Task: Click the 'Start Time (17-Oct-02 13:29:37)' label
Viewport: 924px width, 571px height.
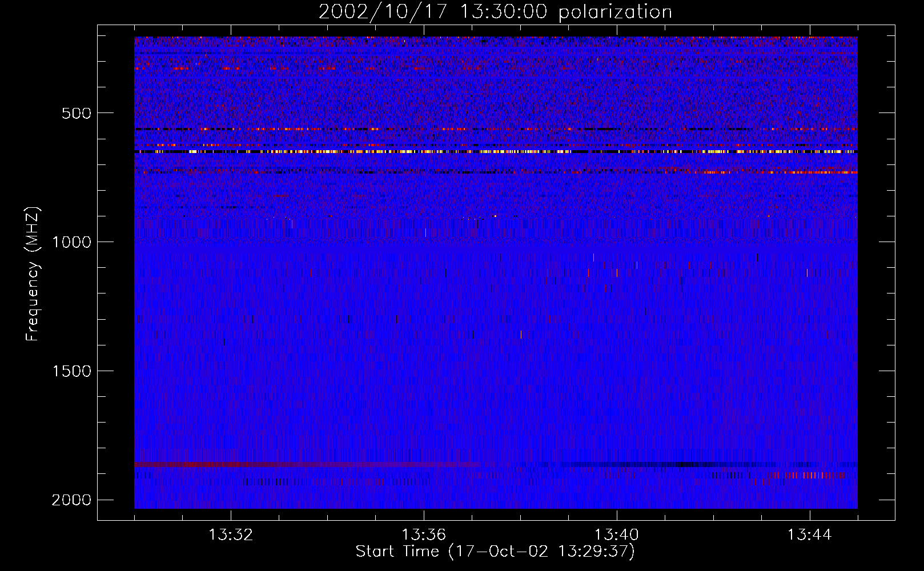Action: click(x=495, y=552)
